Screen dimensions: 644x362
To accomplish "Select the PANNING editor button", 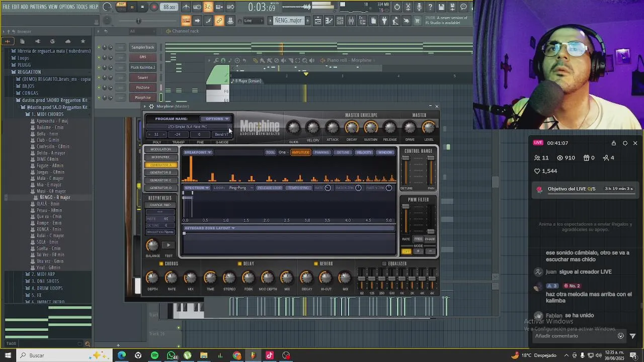I will point(321,152).
